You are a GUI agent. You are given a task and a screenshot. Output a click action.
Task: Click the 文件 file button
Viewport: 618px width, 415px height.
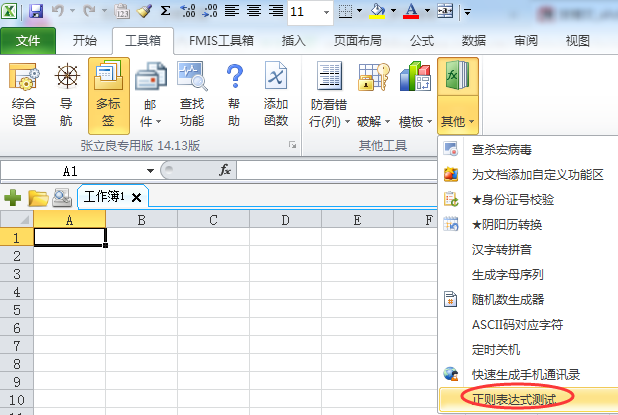coord(28,41)
